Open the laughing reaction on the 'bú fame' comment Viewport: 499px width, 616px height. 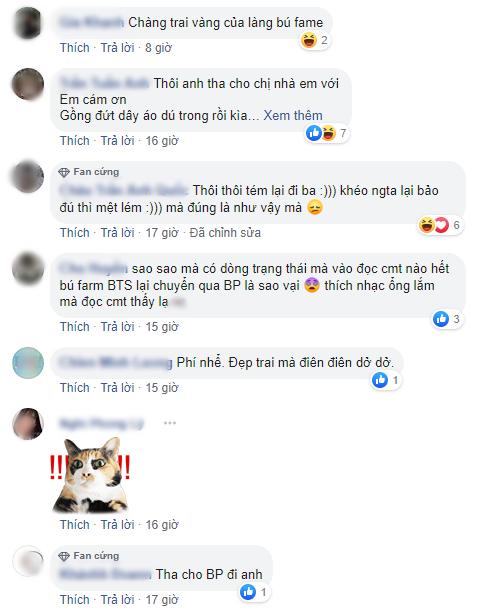pyautogui.click(x=315, y=40)
